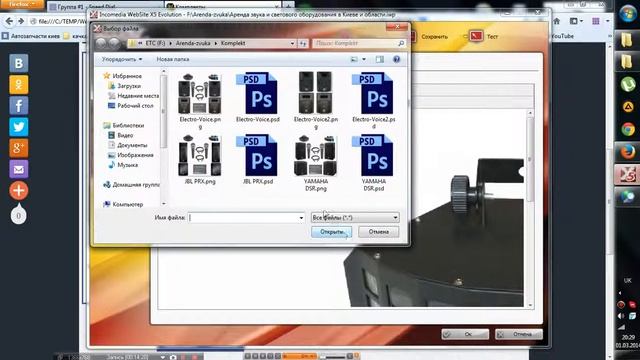Screen dimensions: 640x360
Task: Select Библиотеки in navigation tree
Action: (128, 125)
